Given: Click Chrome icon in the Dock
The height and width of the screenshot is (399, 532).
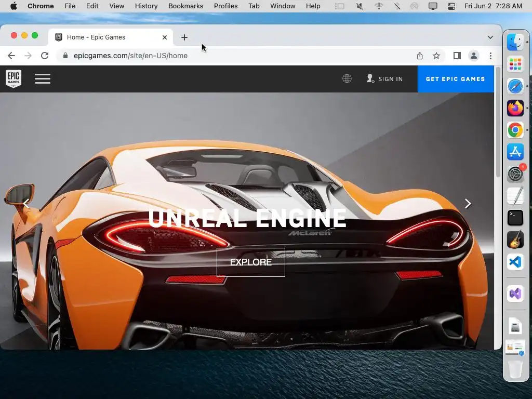Looking at the screenshot, I should coord(515,130).
